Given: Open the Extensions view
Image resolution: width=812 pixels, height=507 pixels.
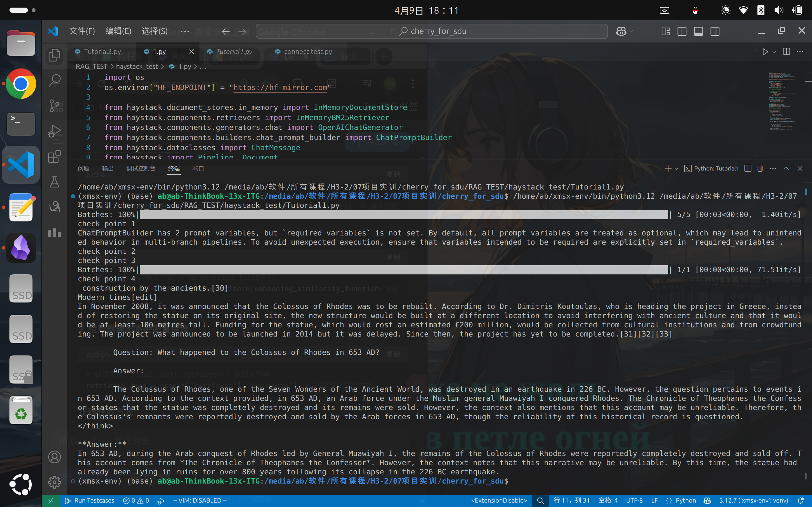Looking at the screenshot, I should tap(54, 157).
